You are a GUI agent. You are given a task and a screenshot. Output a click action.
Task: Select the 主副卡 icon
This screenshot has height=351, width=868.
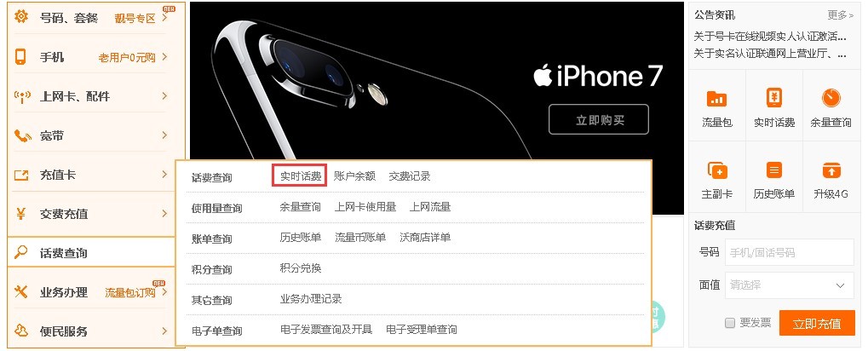[x=717, y=170]
